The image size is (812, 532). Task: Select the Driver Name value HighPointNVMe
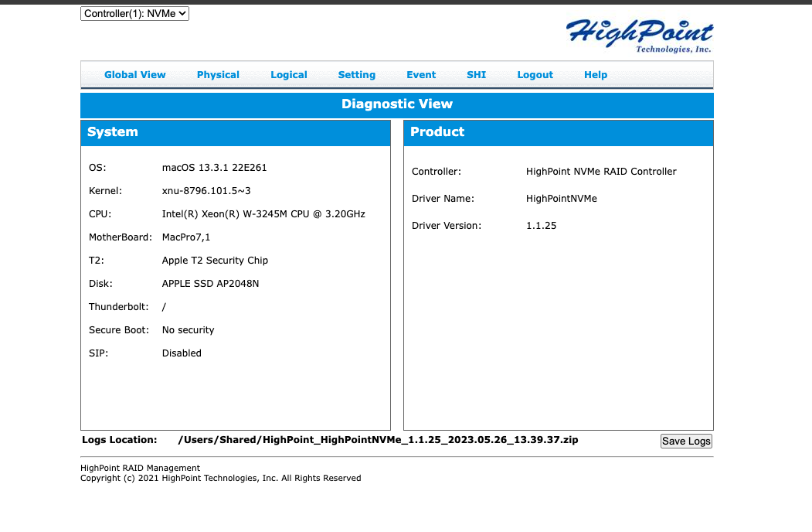click(x=562, y=199)
